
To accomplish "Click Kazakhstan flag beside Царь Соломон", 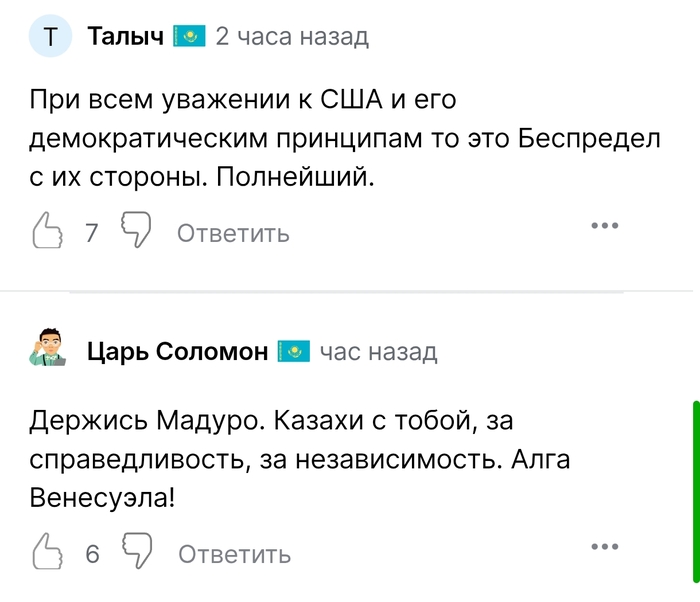I will point(294,351).
